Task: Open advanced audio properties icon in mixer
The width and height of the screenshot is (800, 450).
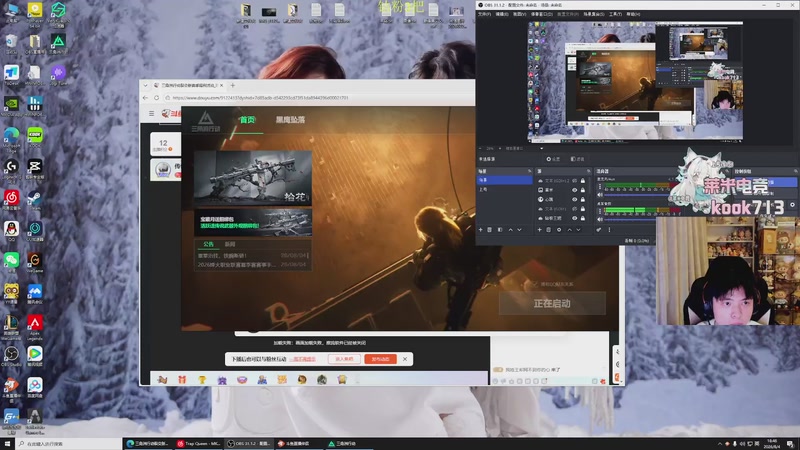Action: 599,230
